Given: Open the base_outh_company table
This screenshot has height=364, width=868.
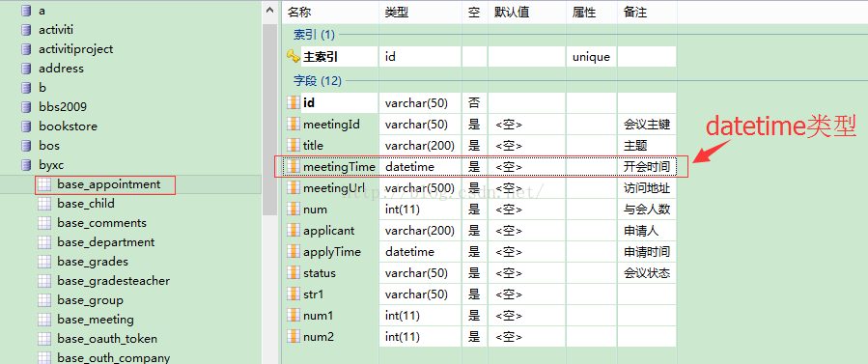Looking at the screenshot, I should click(114, 358).
